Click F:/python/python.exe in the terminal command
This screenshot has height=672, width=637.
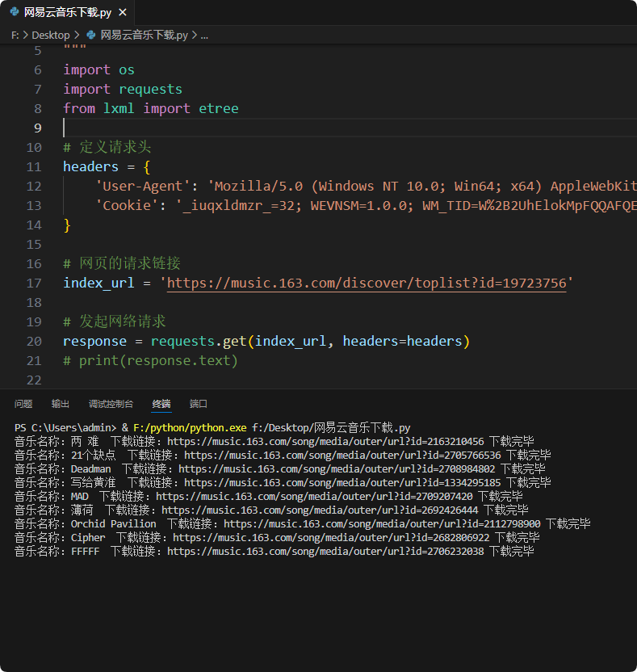click(x=190, y=428)
